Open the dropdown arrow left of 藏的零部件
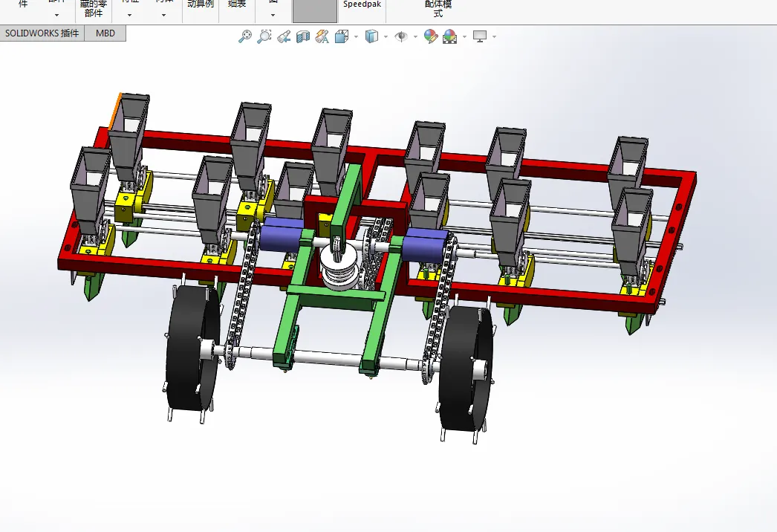Image resolution: width=777 pixels, height=532 pixels. click(56, 15)
